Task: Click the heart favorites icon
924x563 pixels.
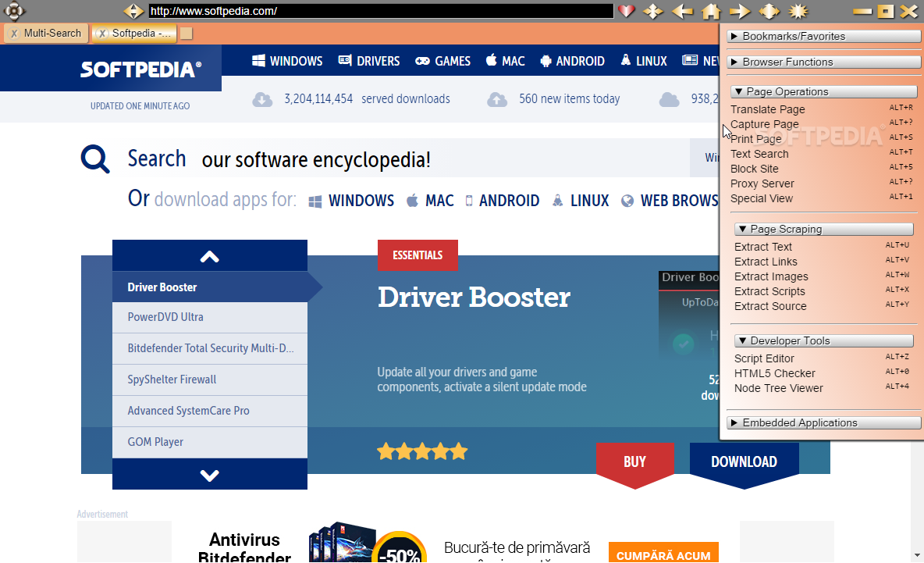Action: pyautogui.click(x=627, y=11)
